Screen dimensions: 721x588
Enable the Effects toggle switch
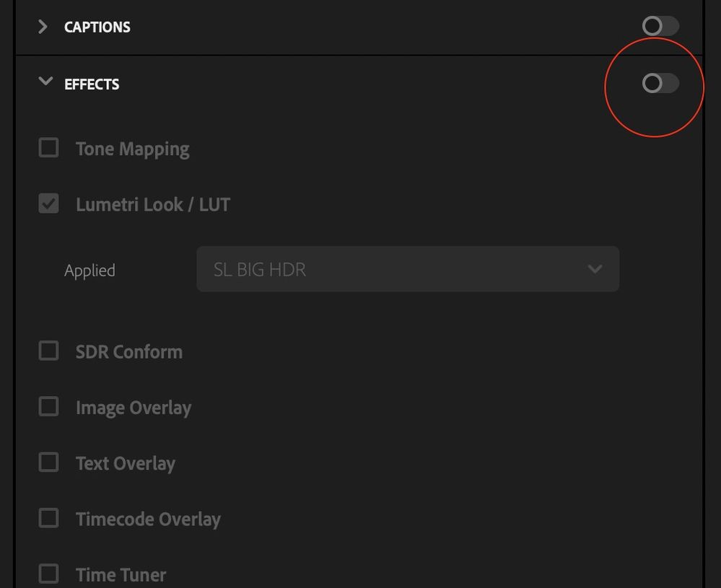tap(660, 84)
